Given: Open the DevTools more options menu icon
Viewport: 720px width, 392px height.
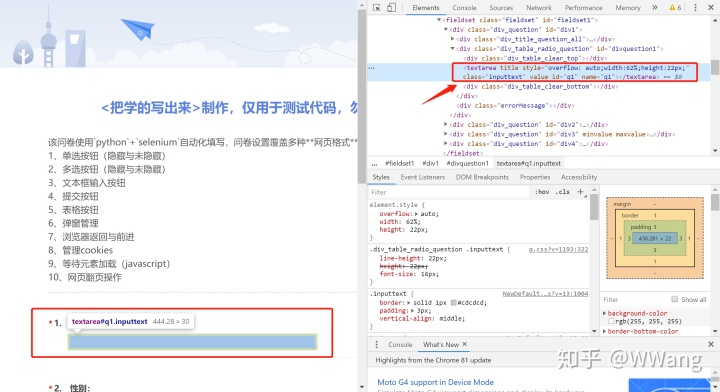Looking at the screenshot, I should [695, 7].
